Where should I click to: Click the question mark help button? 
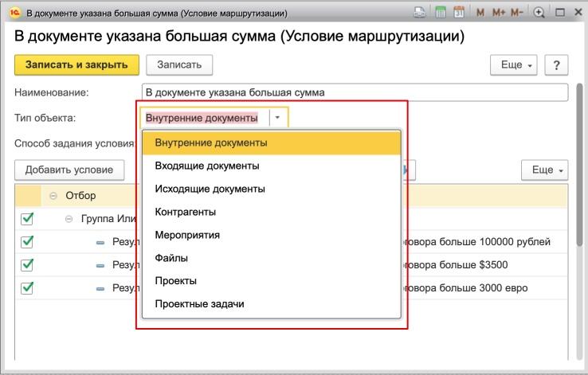pyautogui.click(x=556, y=65)
